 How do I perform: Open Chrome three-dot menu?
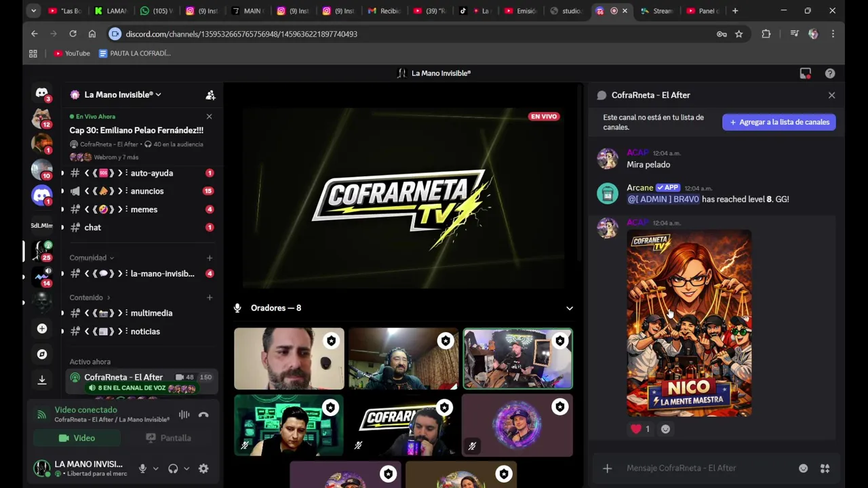[833, 34]
